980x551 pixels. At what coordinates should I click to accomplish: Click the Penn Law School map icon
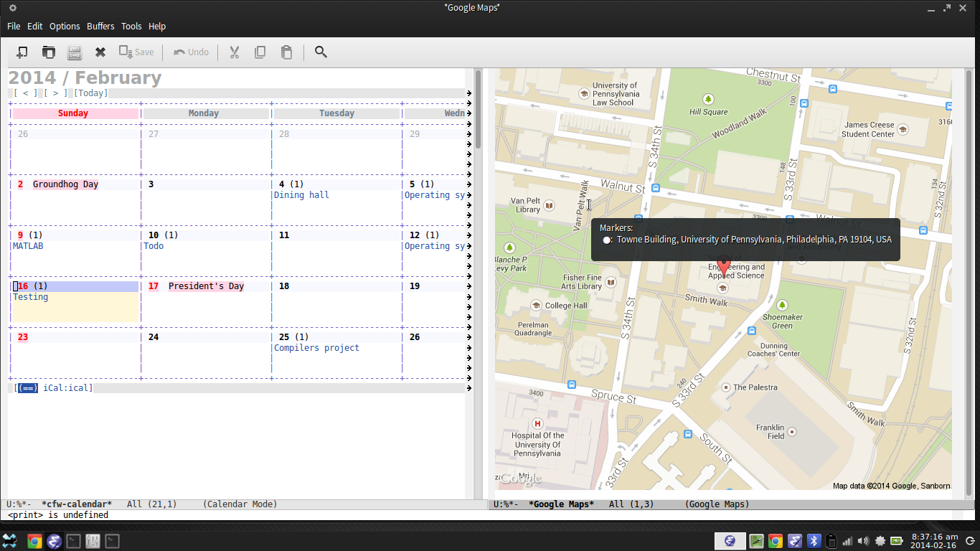pyautogui.click(x=584, y=93)
